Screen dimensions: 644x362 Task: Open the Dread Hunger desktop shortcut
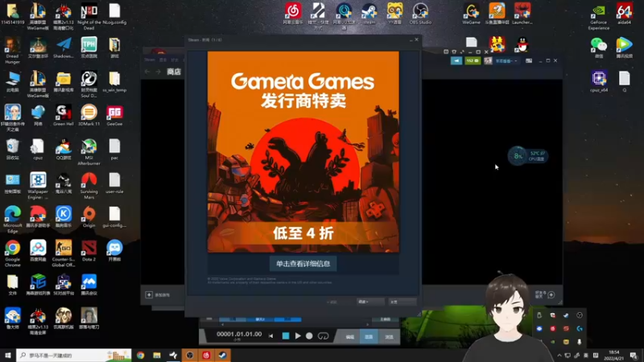[x=12, y=51]
